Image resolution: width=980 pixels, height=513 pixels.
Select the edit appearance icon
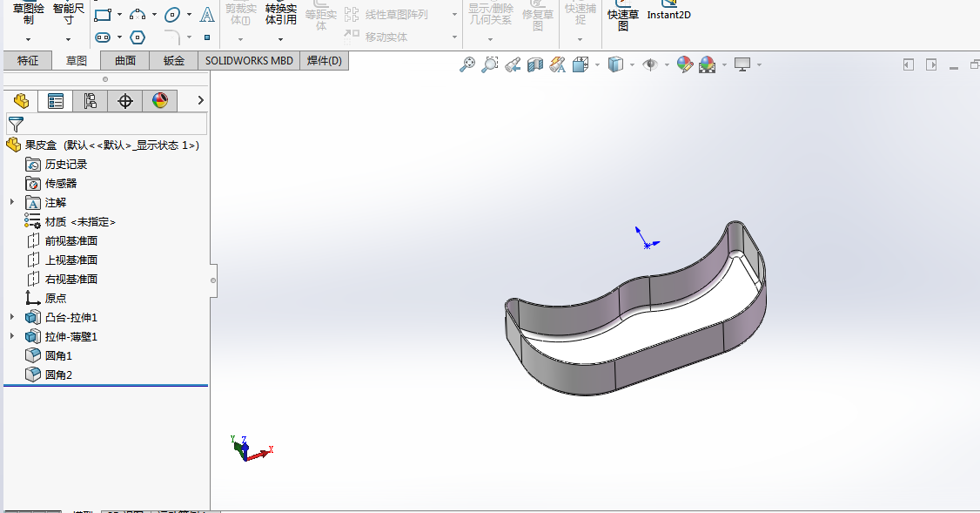coord(683,64)
